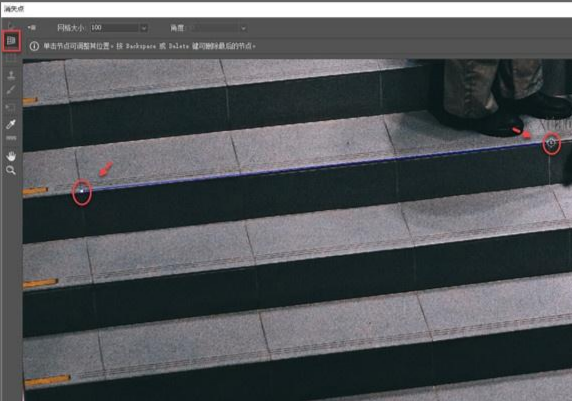Select the Transform tool
Screen dimensions: 572x401
[x=11, y=107]
